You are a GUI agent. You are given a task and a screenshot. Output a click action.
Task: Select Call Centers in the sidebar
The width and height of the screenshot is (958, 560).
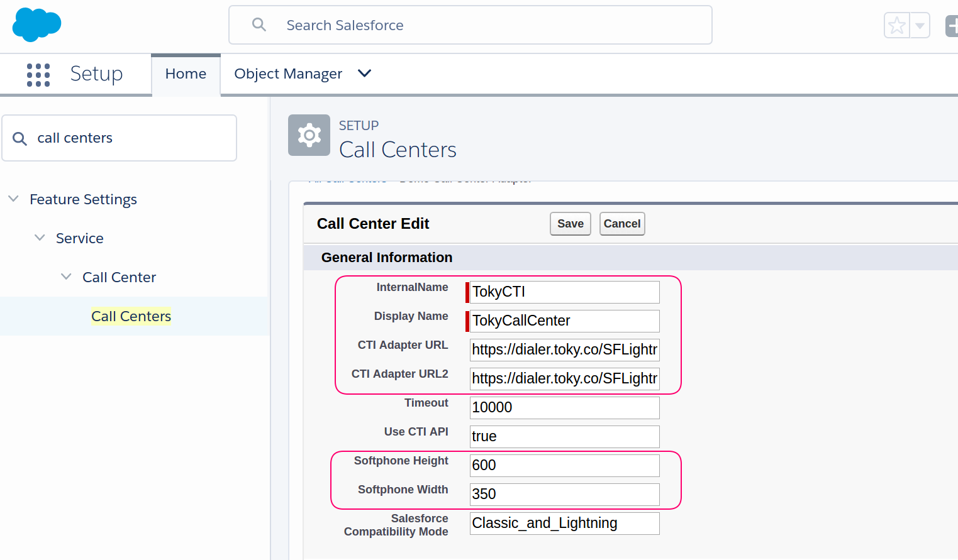[x=131, y=316]
